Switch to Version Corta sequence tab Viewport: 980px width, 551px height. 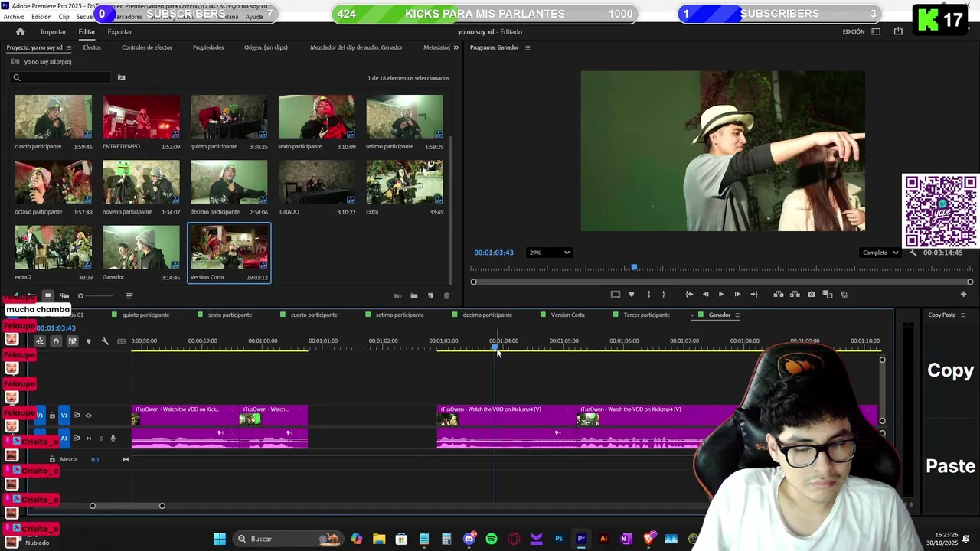pos(568,315)
